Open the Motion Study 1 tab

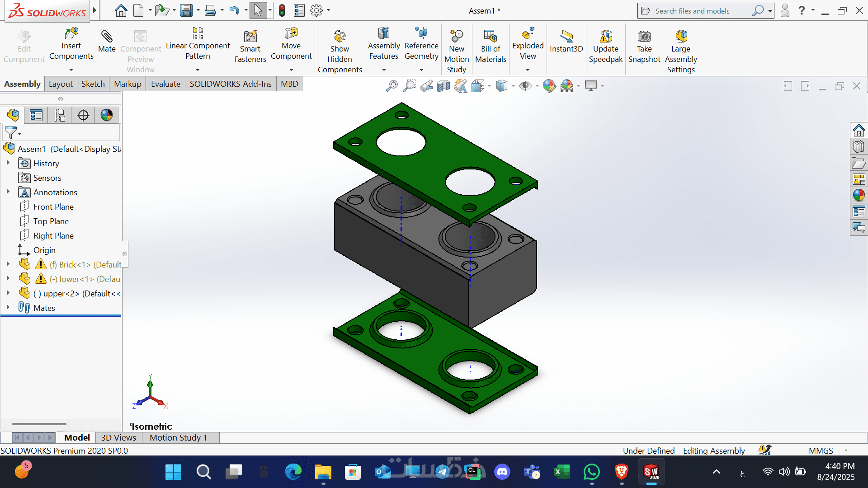pyautogui.click(x=178, y=437)
